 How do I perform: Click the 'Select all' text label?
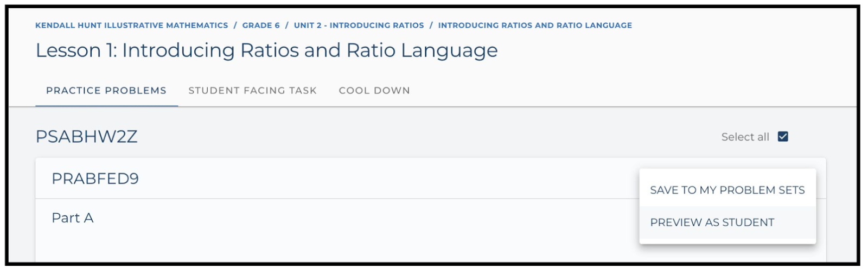click(745, 137)
